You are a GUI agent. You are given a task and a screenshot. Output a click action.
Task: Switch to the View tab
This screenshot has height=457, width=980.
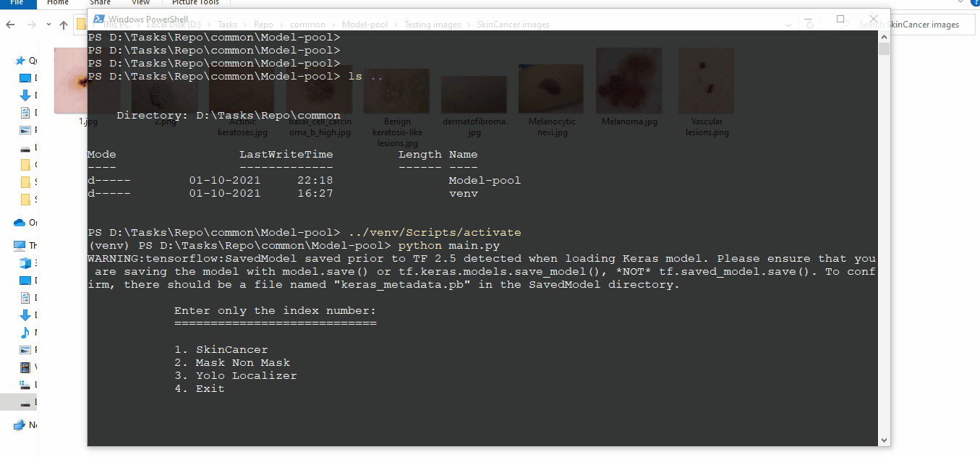pyautogui.click(x=140, y=4)
